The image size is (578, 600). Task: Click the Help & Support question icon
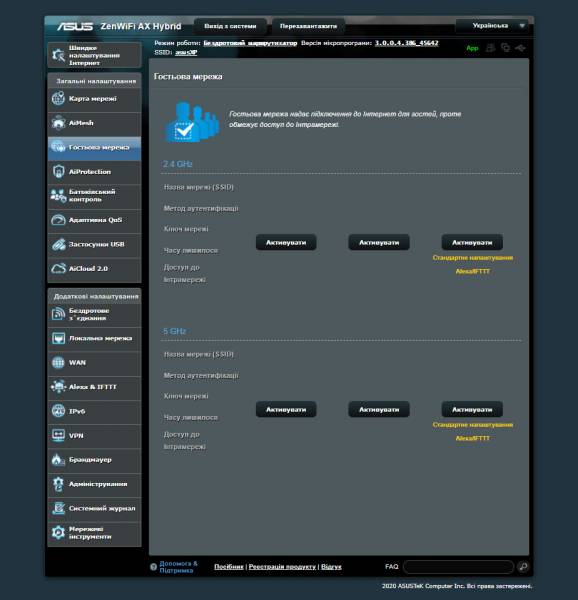[x=154, y=567]
